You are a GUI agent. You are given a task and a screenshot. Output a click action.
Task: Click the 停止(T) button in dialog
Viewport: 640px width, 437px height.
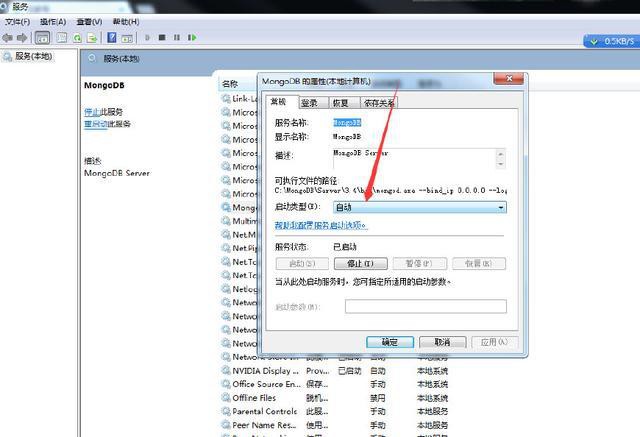(361, 264)
